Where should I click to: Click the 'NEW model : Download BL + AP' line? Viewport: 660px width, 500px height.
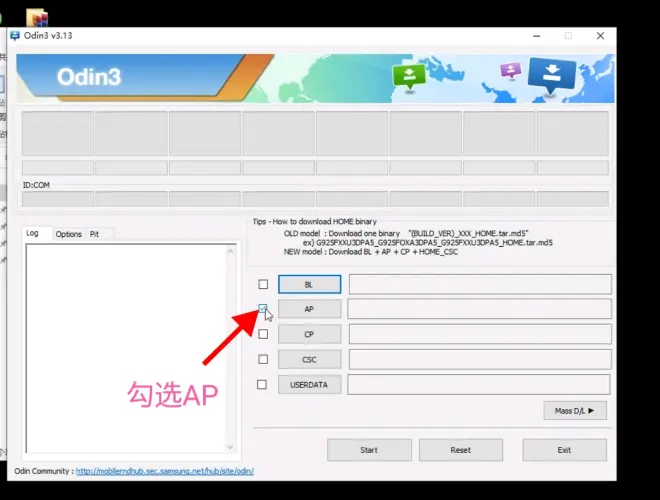point(371,252)
